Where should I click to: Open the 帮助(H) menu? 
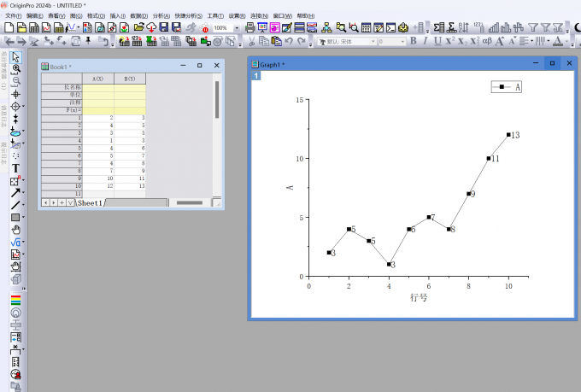[306, 15]
